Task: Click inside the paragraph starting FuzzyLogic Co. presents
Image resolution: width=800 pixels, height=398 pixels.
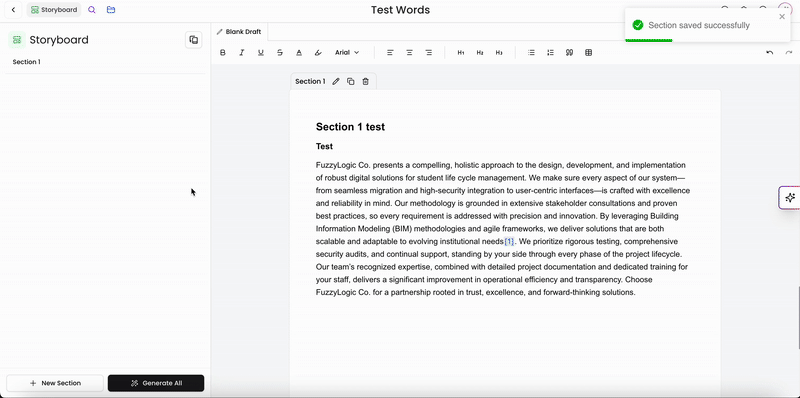Action: click(503, 229)
